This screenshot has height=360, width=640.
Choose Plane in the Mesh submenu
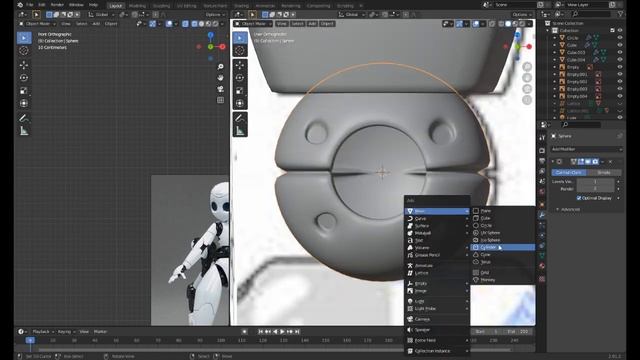pos(502,211)
